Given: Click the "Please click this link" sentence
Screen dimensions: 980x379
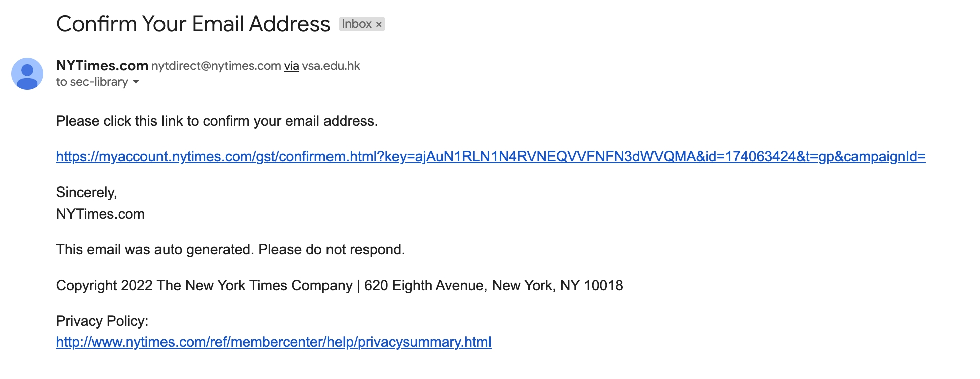Looking at the screenshot, I should click(x=217, y=121).
